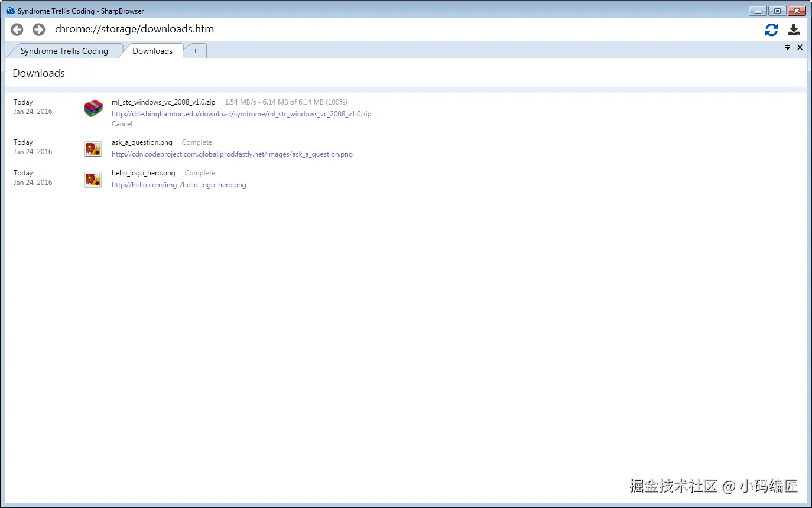Open downloads via the download toolbar icon
Viewport: 812px width, 508px height.
pyautogui.click(x=794, y=30)
